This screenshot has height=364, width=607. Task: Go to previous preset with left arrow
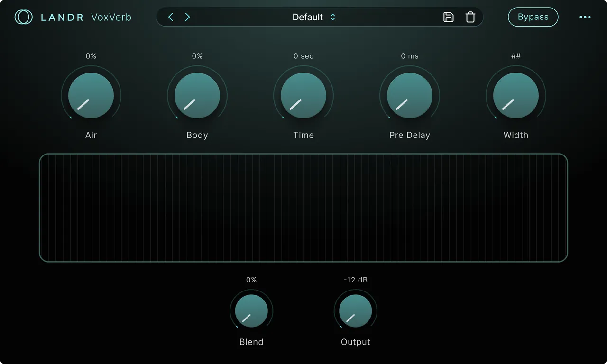click(x=171, y=17)
